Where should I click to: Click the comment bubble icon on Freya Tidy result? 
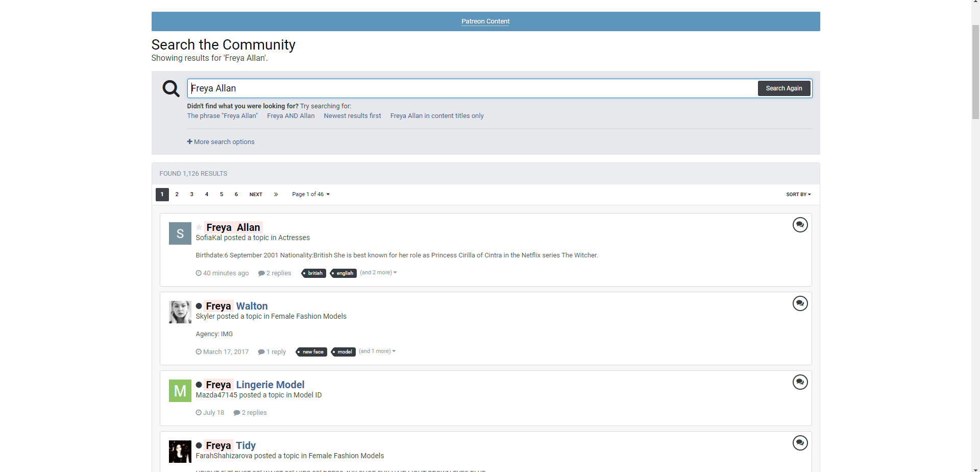[x=800, y=443]
